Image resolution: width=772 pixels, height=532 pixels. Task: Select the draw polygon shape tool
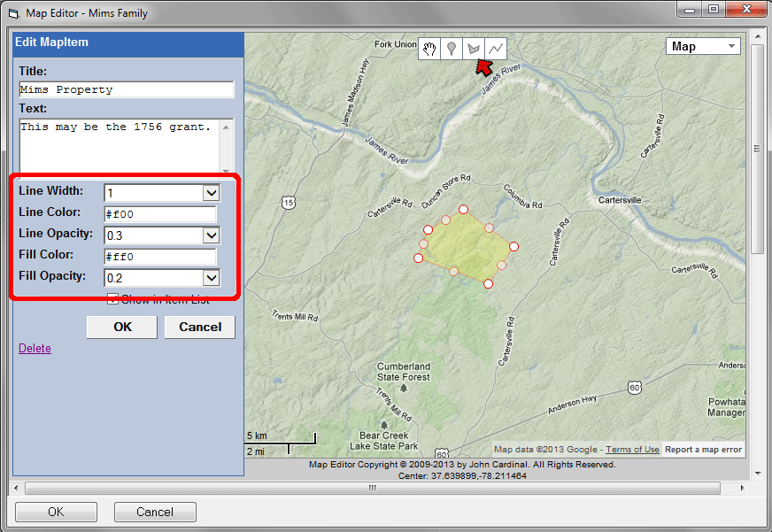click(x=475, y=48)
